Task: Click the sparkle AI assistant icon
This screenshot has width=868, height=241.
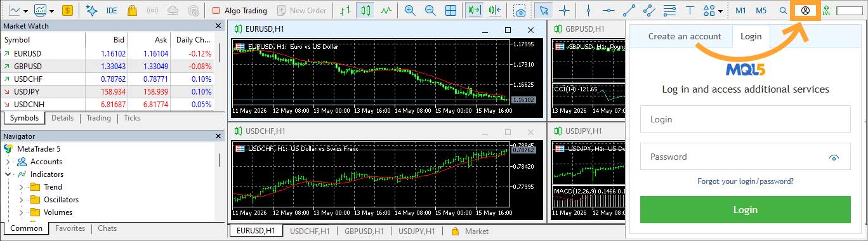Action: click(x=91, y=10)
